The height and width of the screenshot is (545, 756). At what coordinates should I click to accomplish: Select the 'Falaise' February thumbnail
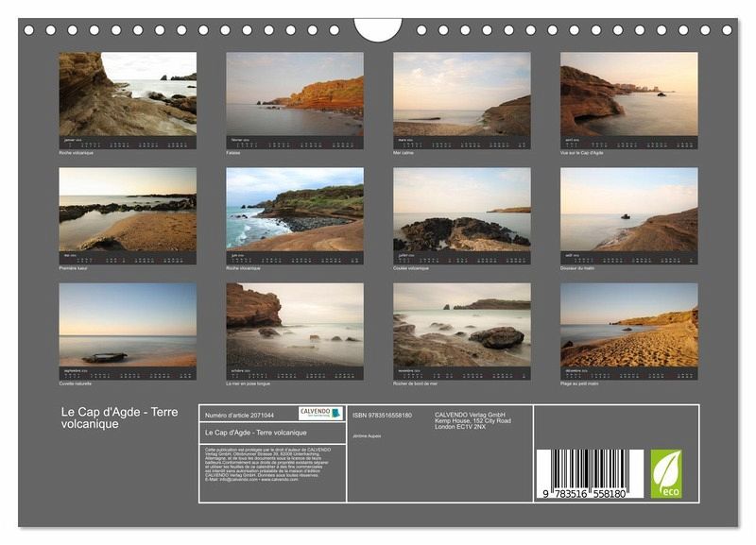pos(295,94)
